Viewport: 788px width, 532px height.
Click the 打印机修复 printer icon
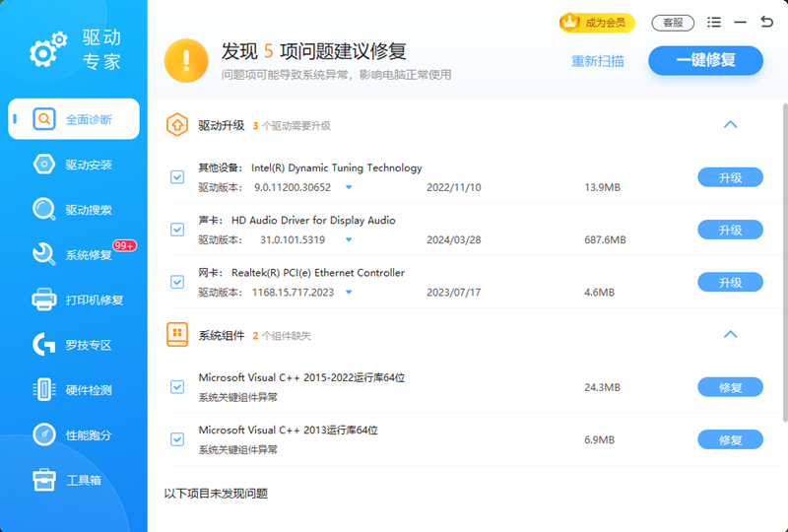point(44,299)
